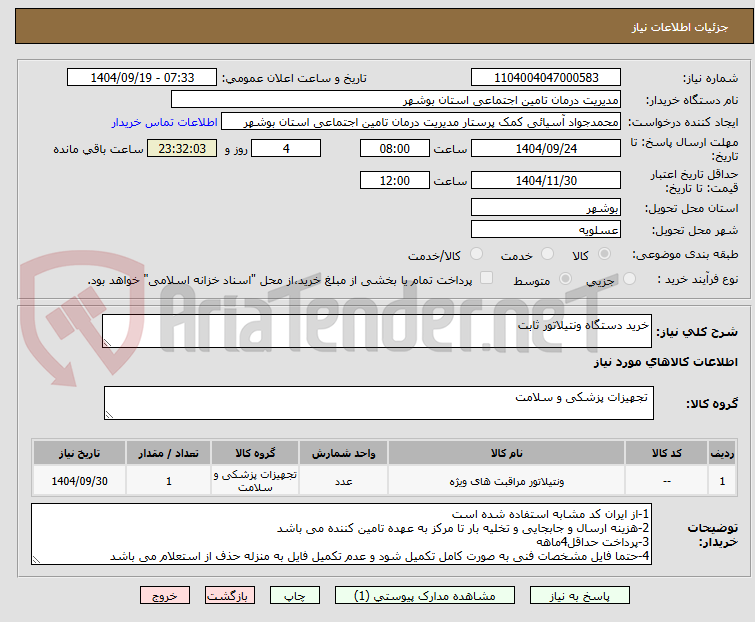Click the remaining time 23:32:03 field
Image resolution: width=755 pixels, height=622 pixels.
pyautogui.click(x=182, y=148)
